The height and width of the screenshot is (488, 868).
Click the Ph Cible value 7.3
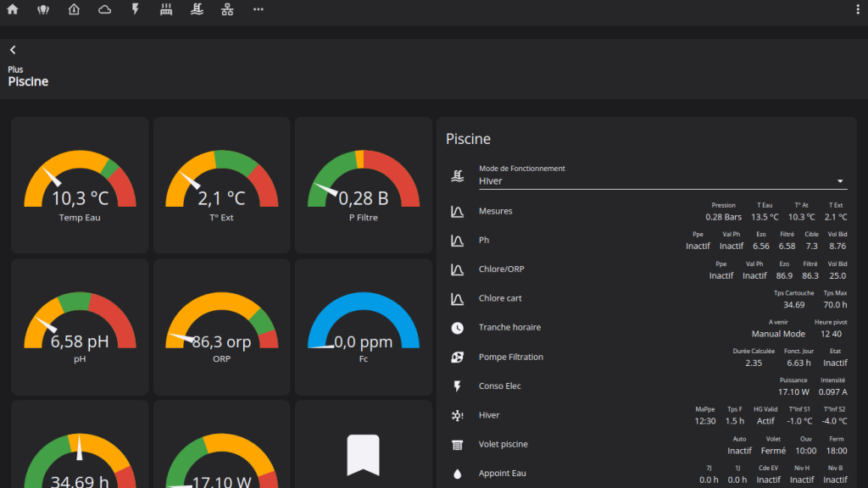tap(811, 247)
